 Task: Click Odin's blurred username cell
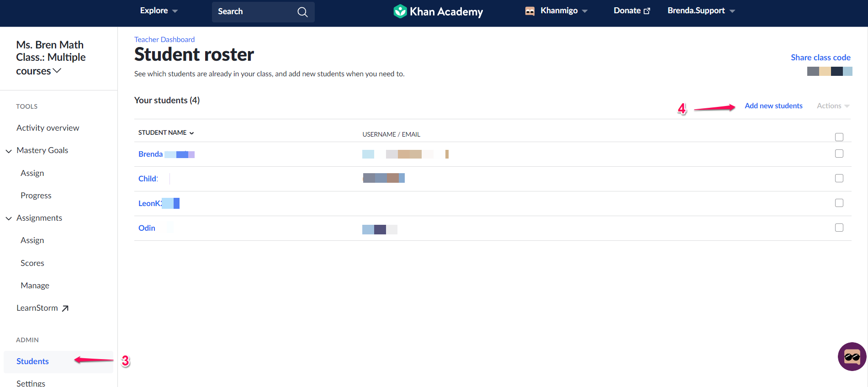380,229
